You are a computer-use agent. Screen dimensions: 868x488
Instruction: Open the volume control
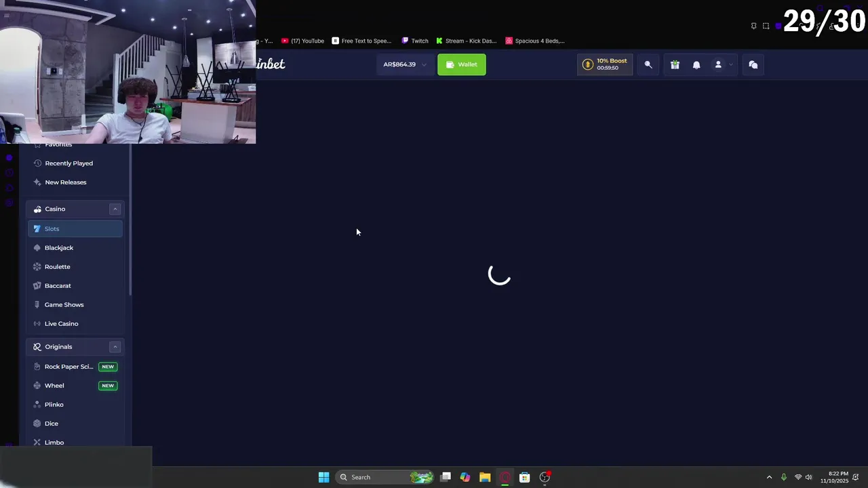808,477
